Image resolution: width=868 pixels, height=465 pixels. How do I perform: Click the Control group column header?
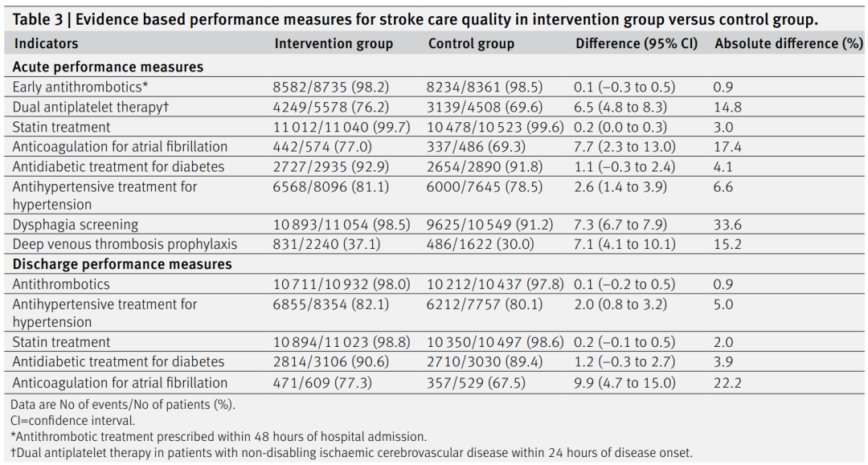tap(471, 43)
